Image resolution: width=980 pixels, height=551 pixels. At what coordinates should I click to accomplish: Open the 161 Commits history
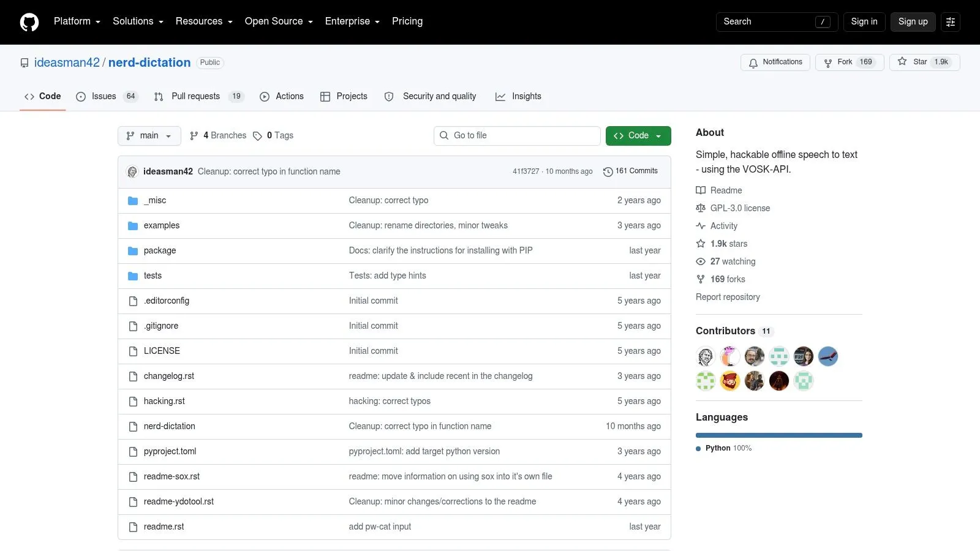pyautogui.click(x=630, y=171)
